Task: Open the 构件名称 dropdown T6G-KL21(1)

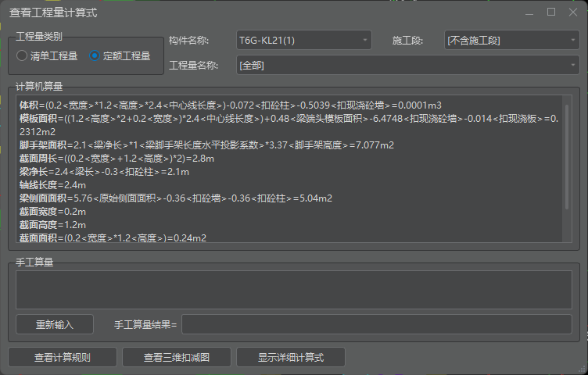Action: (x=303, y=40)
